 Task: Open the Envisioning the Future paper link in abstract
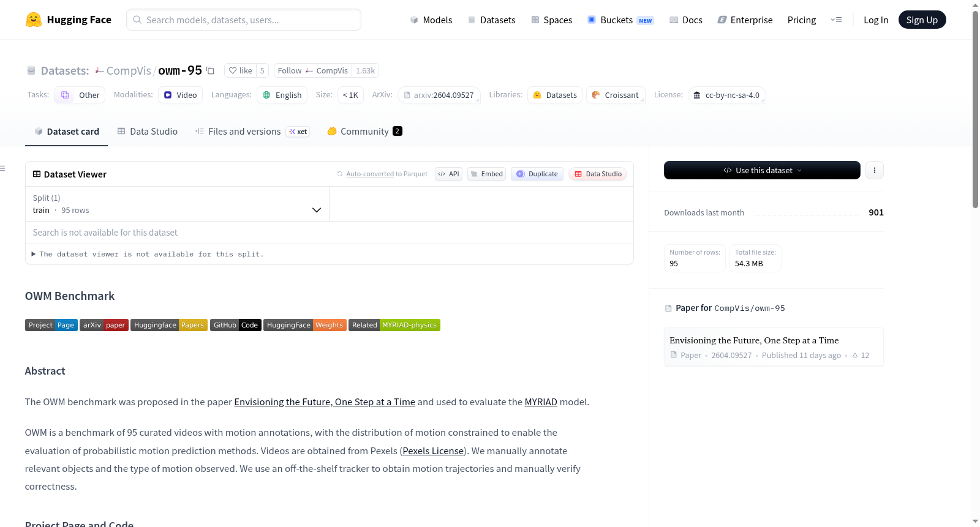tap(325, 402)
